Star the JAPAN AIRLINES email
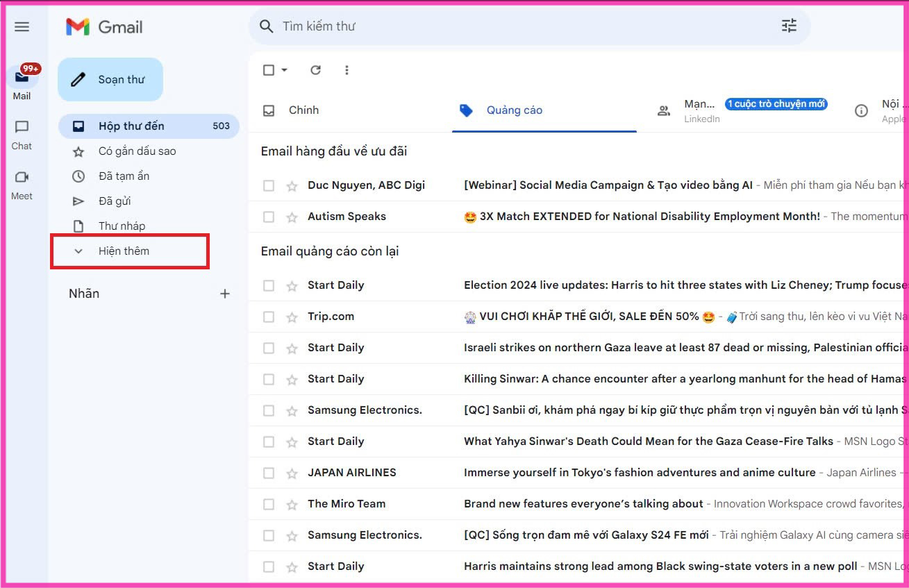 pos(292,473)
